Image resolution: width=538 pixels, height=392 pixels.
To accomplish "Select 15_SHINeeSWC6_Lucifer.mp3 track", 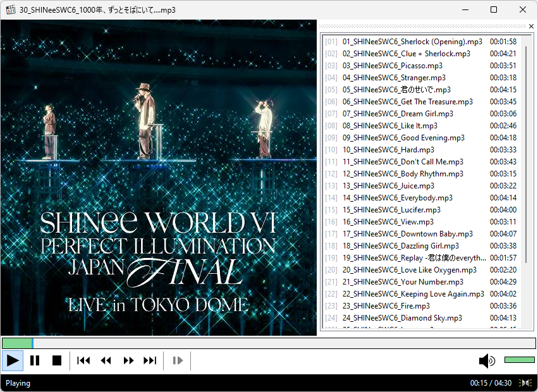I will [x=421, y=210].
